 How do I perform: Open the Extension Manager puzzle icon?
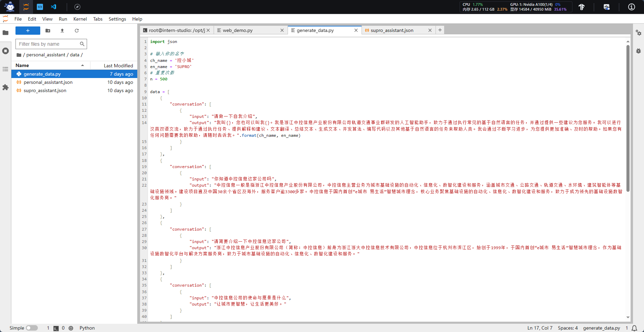tap(6, 87)
